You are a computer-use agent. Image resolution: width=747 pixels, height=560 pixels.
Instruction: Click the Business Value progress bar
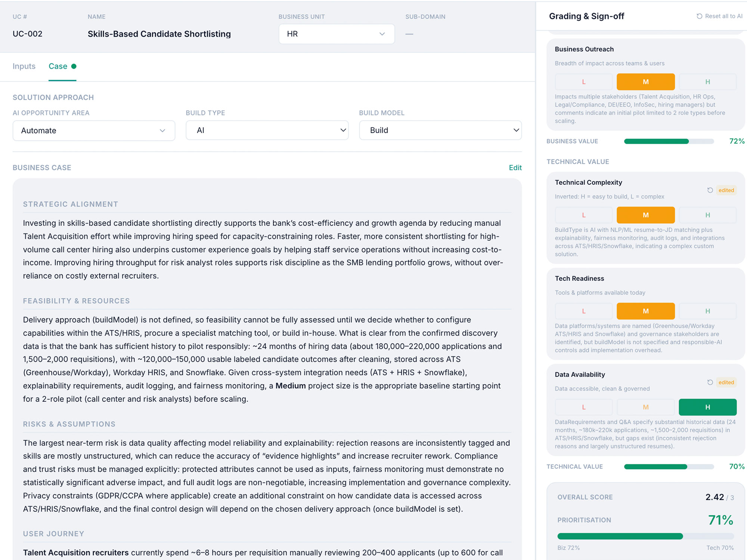point(669,141)
